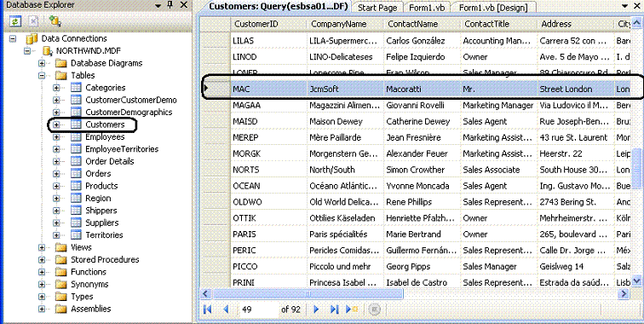The width and height of the screenshot is (644, 324).
Task: Move to new row in navigator
Action: (352, 310)
